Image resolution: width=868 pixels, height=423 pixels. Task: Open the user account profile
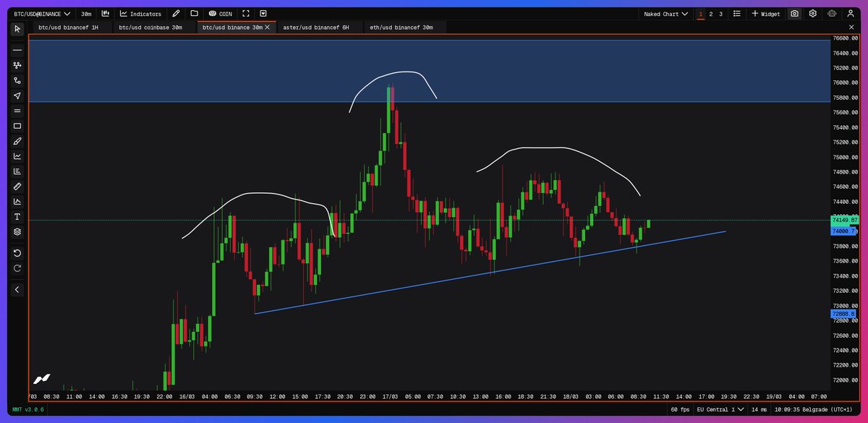coord(851,13)
